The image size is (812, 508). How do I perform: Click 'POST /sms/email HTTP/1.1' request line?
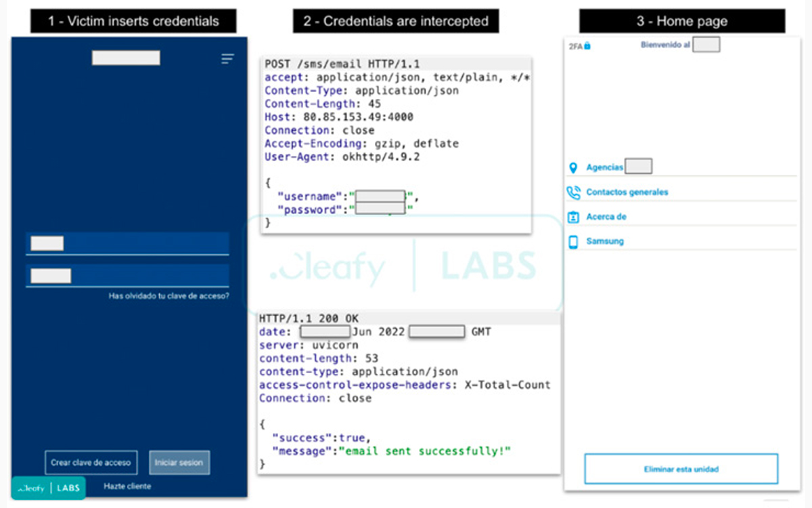[342, 64]
